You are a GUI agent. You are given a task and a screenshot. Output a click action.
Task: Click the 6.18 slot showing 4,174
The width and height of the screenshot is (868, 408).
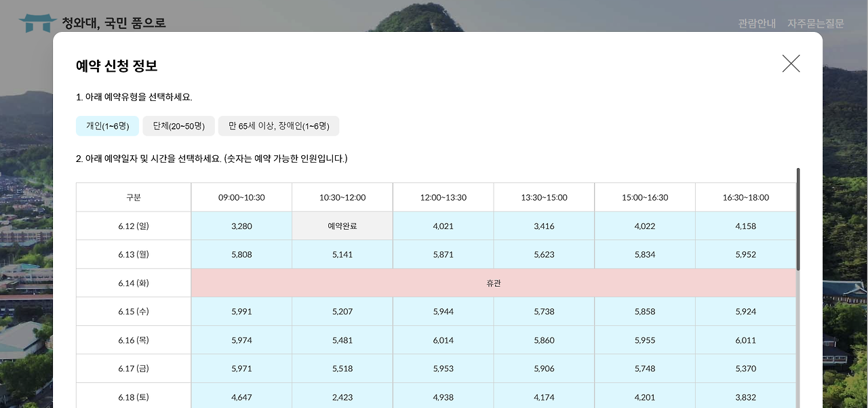544,396
